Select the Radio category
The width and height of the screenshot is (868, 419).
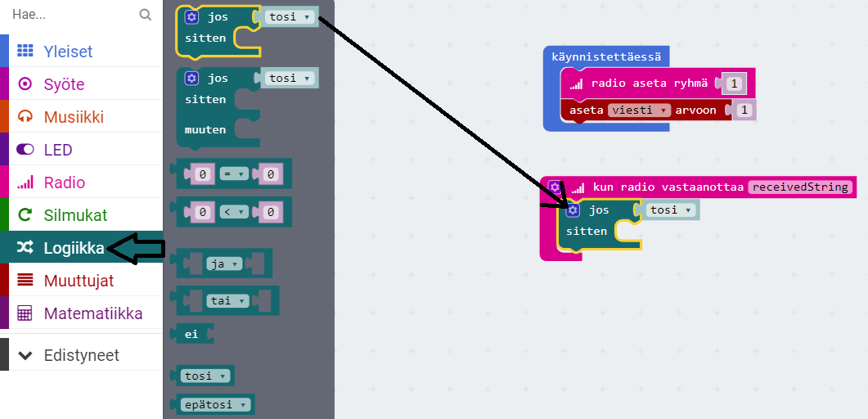coord(64,182)
